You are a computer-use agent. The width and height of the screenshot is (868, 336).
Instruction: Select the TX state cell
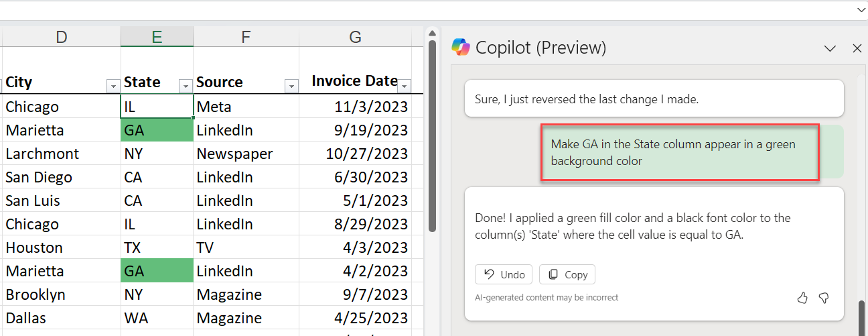coord(157,247)
